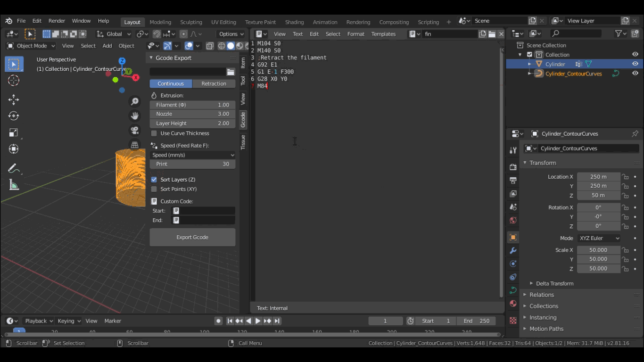
Task: Click the zoom magnifier icon in viewport
Action: 135,102
